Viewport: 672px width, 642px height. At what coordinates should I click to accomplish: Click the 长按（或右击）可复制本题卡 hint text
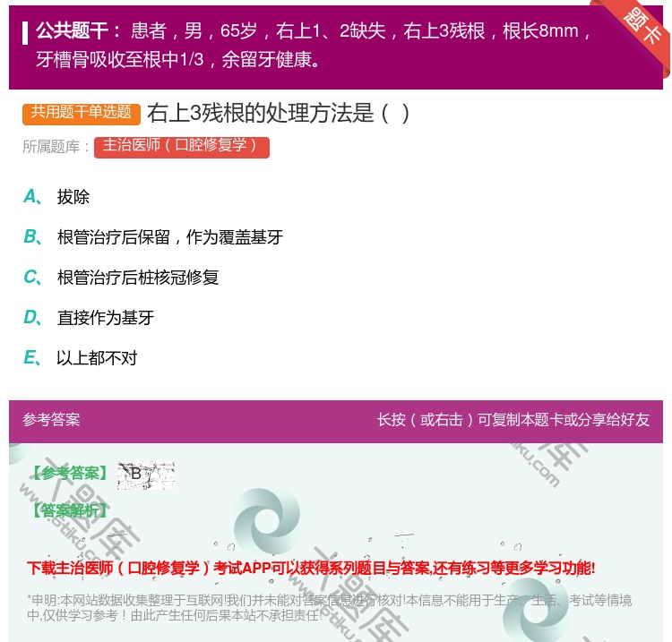513,420
